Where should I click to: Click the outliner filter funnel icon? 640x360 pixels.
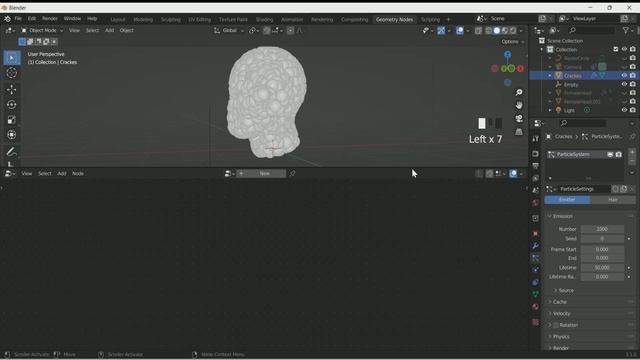coord(625,30)
